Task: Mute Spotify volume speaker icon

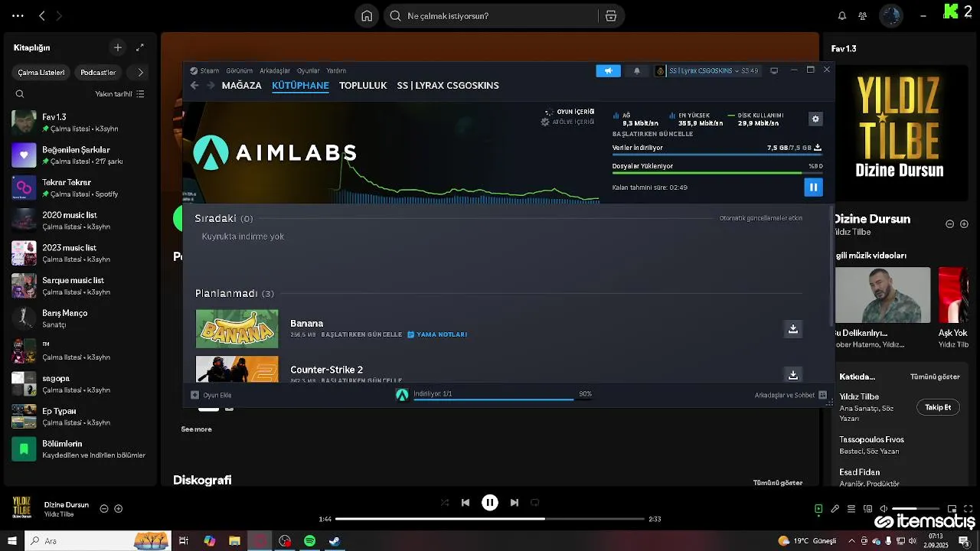Action: [x=884, y=509]
